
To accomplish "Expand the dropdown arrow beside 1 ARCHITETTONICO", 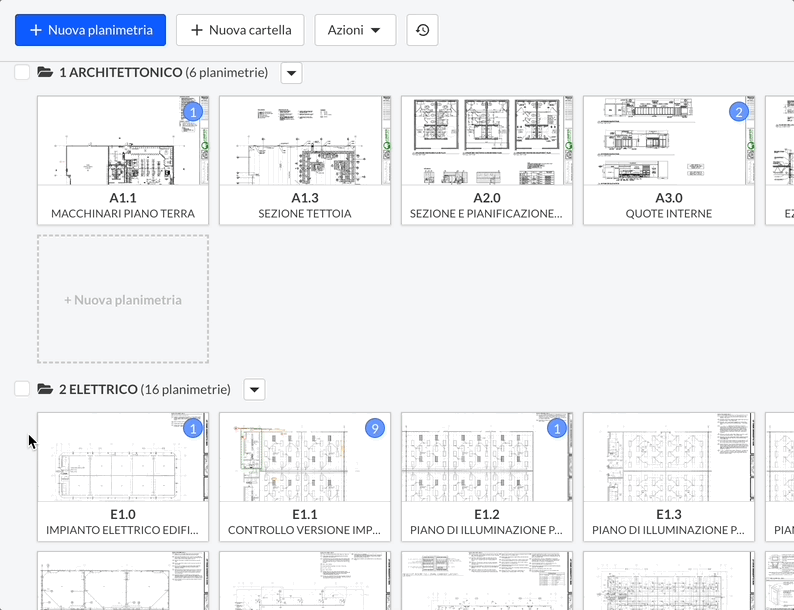I will pos(291,73).
